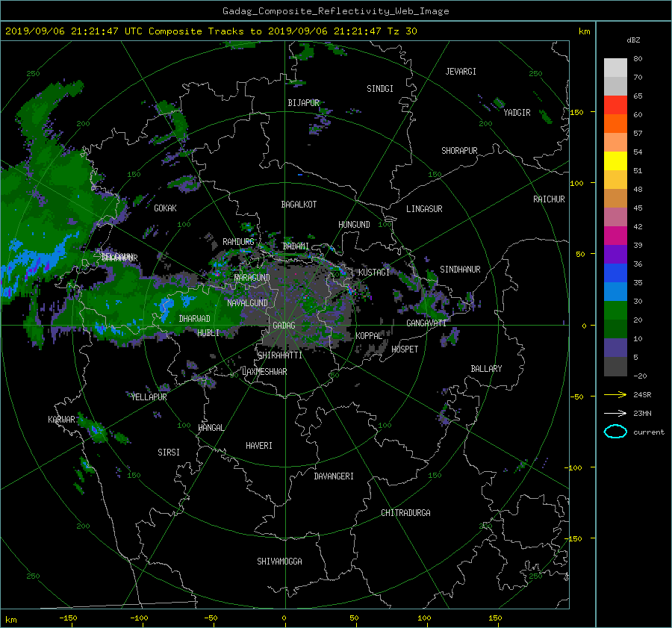Click the KARWAR city label
Image resolution: width=672 pixels, height=628 pixels.
tap(61, 419)
